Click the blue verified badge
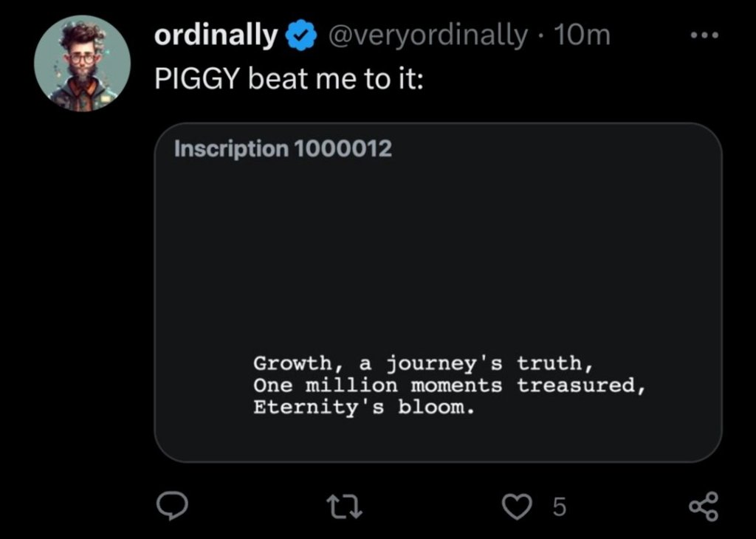 pyautogui.click(x=299, y=35)
